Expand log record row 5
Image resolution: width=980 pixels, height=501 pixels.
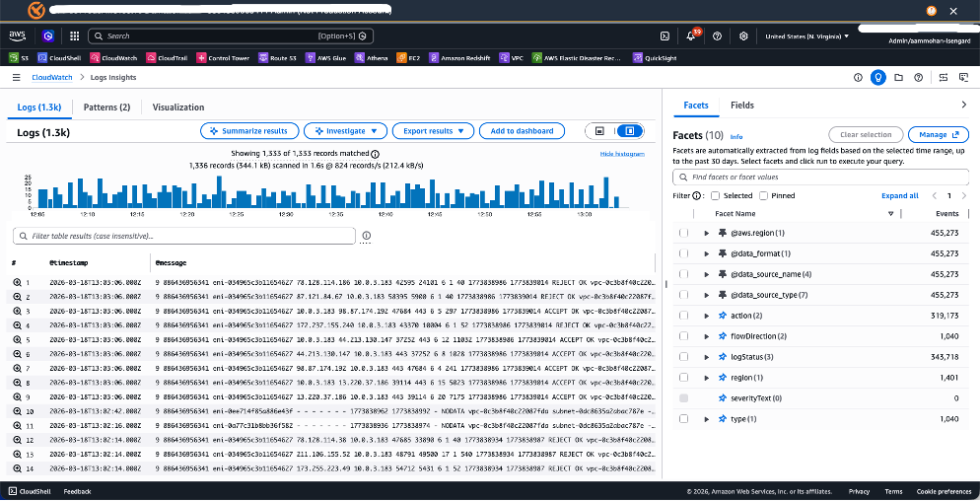pos(17,340)
